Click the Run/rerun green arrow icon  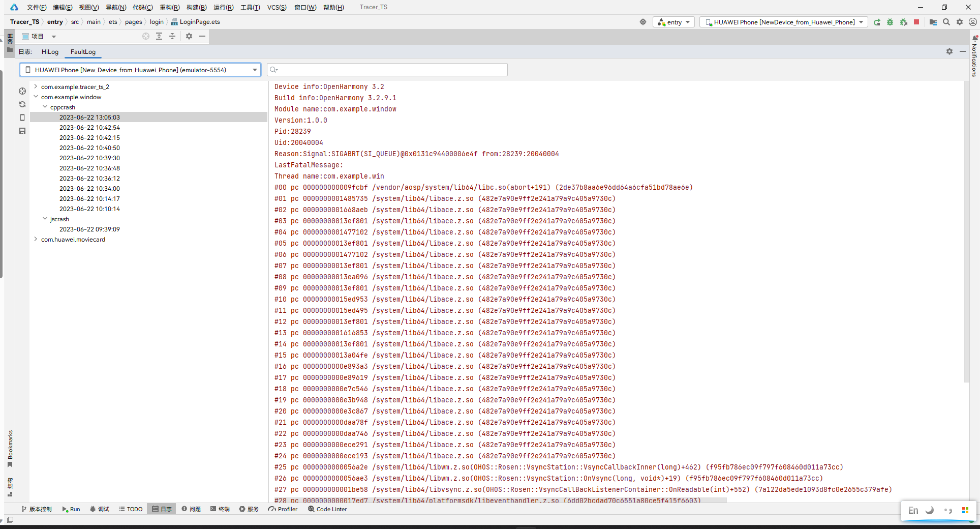[x=877, y=22]
